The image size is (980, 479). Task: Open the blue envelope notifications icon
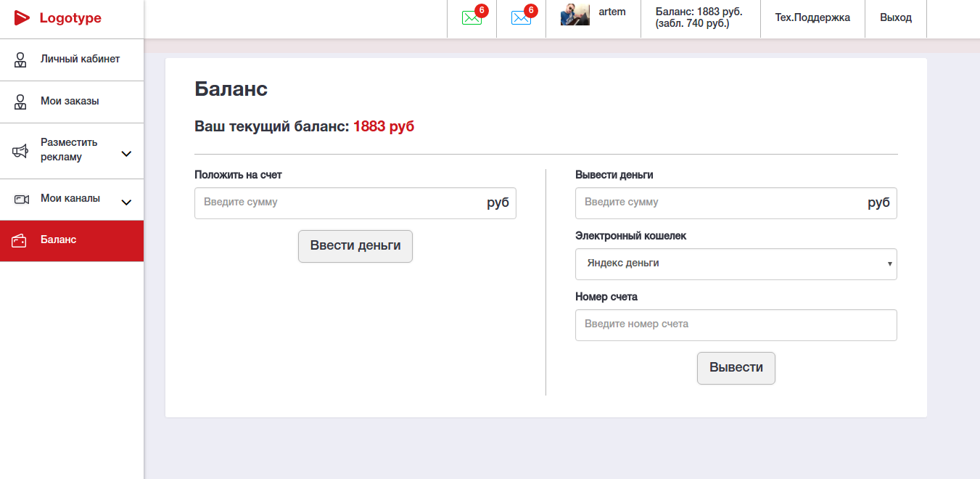[x=521, y=19]
